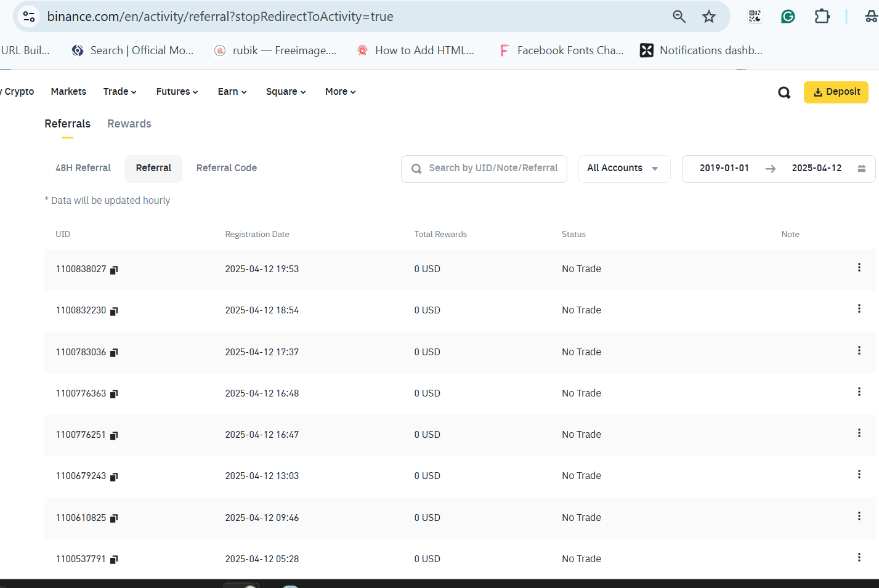Click the 'UID' column header
This screenshot has width=879, height=588.
(x=63, y=235)
